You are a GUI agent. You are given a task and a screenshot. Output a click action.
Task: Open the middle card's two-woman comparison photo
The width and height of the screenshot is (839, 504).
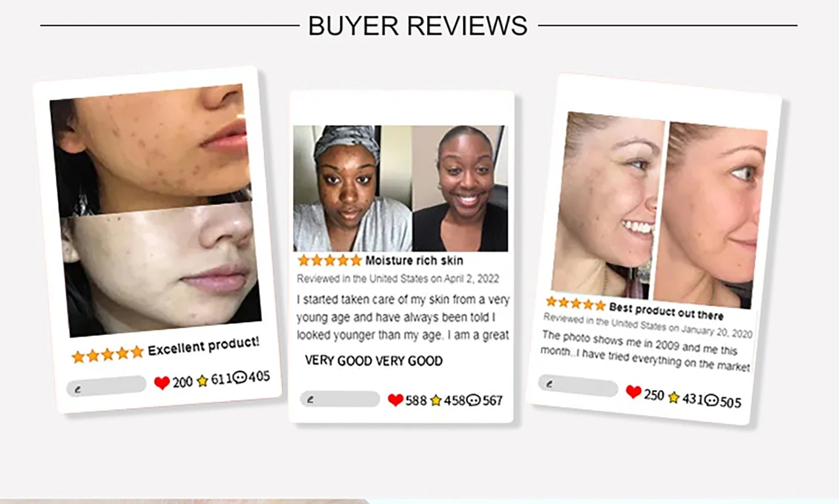click(x=401, y=189)
